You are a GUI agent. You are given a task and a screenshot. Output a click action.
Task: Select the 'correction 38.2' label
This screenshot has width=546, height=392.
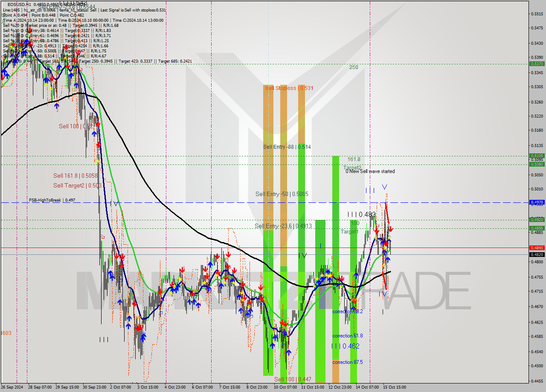[348, 311]
